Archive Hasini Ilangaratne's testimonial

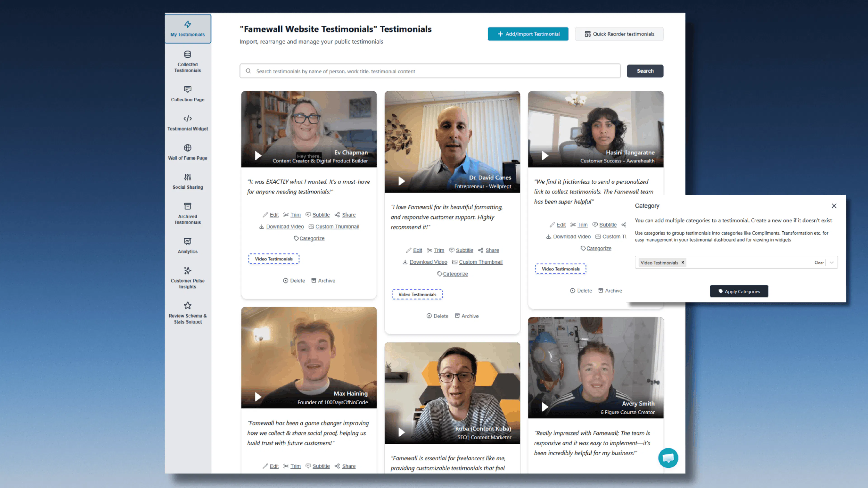[610, 291]
